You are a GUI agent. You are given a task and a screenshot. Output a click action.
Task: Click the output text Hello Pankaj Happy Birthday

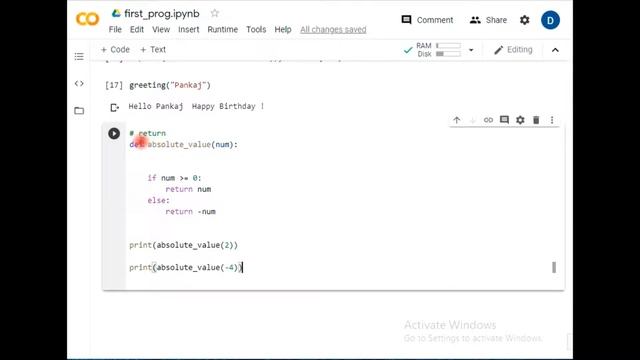click(196, 106)
